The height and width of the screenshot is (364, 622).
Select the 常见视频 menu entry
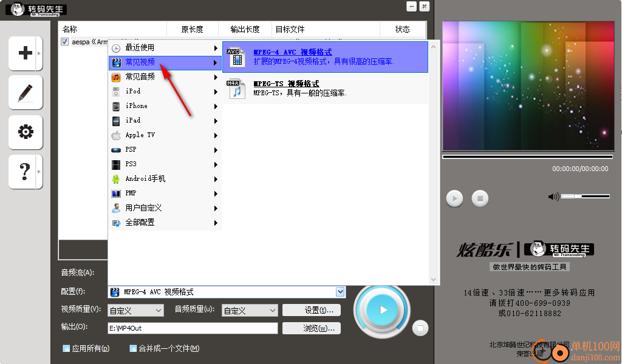click(x=165, y=62)
